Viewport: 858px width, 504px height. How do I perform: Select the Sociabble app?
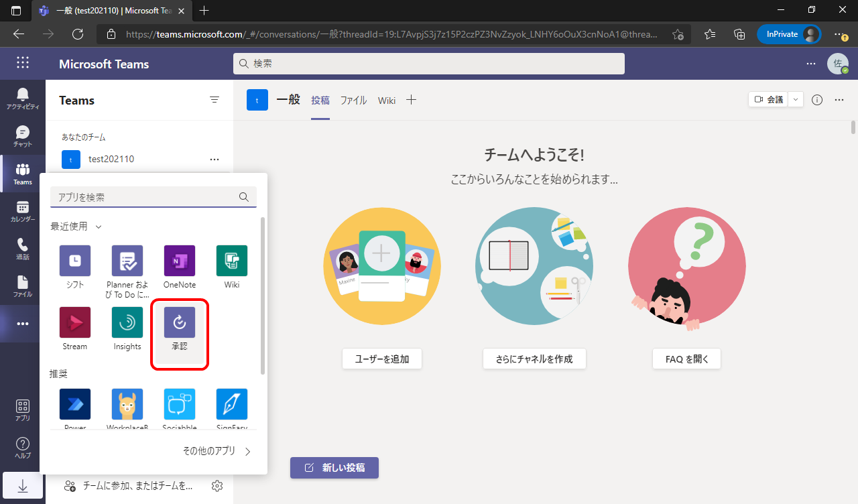click(180, 409)
